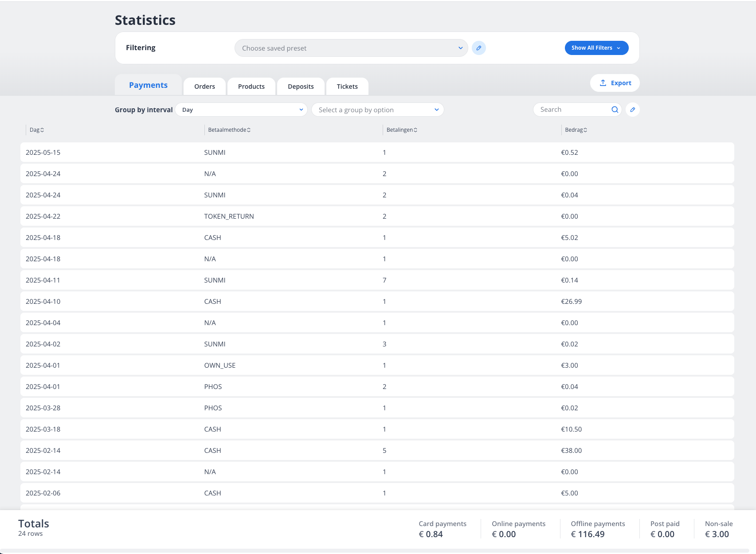756x554 pixels.
Task: Open the Day interval dropdown
Action: 241,110
